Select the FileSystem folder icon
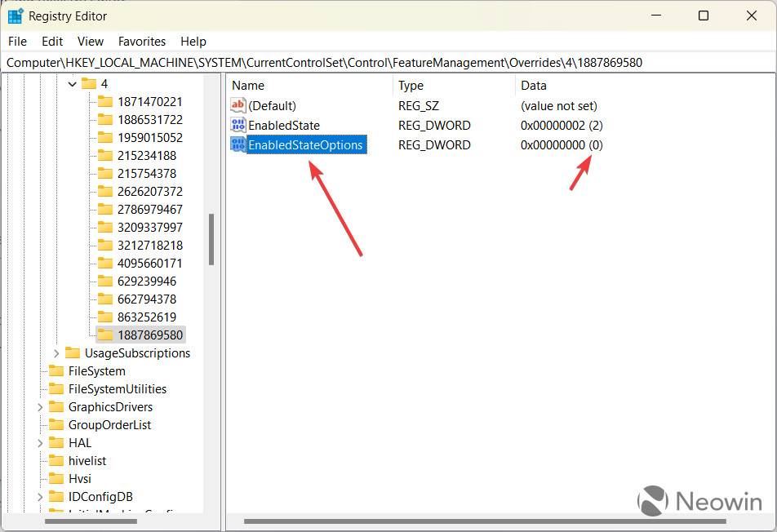 point(56,370)
